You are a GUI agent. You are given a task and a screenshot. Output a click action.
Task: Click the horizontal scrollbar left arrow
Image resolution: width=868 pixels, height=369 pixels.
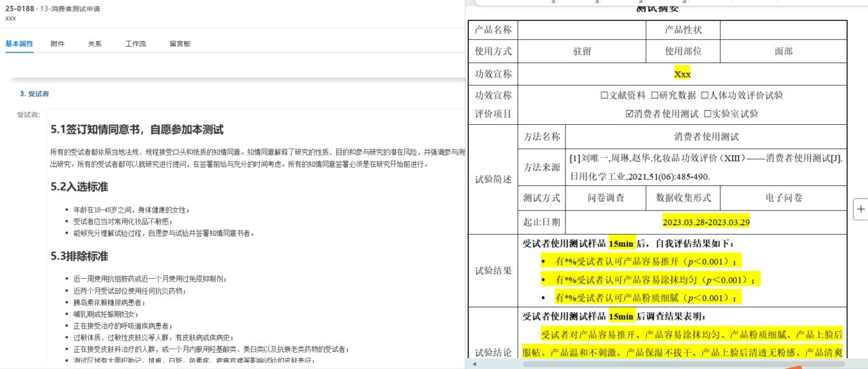(474, 364)
